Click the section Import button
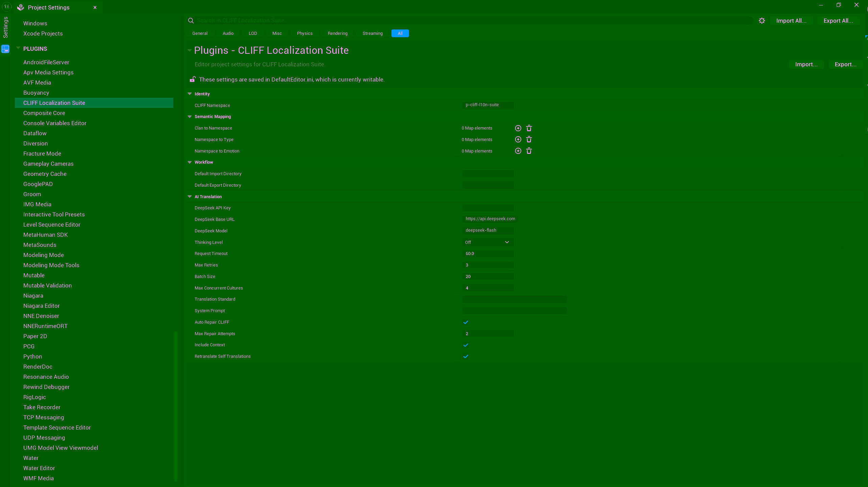The width and height of the screenshot is (868, 487). pos(806,64)
